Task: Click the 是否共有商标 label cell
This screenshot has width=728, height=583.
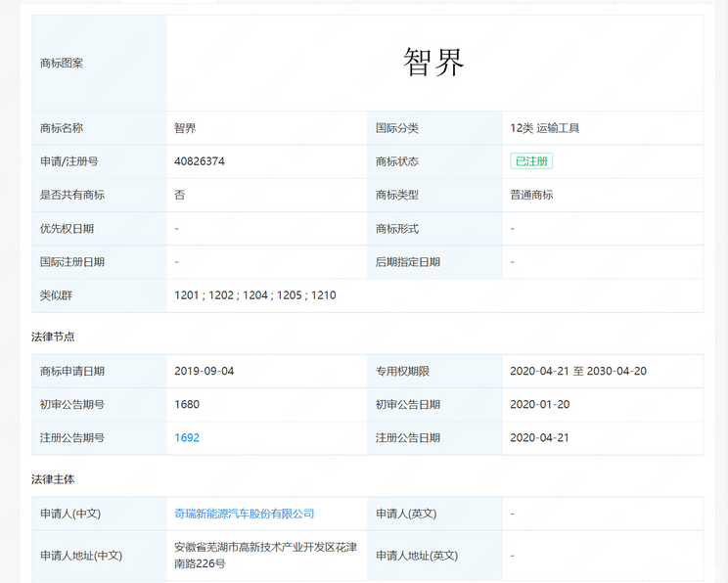Action: click(x=72, y=195)
